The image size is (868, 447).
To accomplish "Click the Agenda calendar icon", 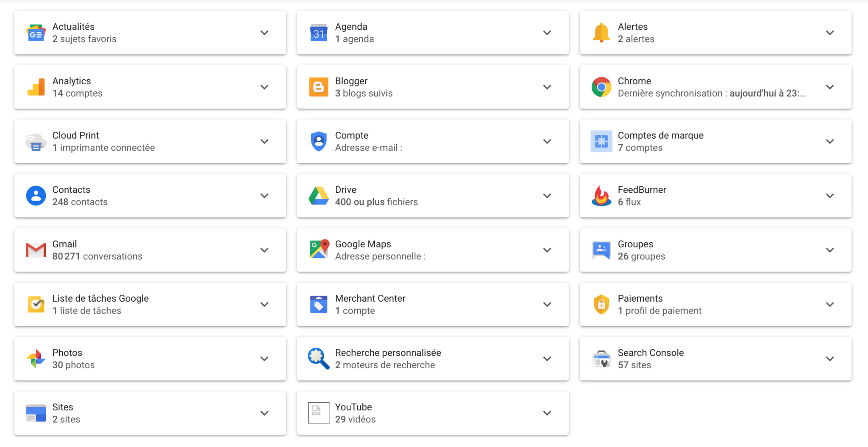I will 318,33.
